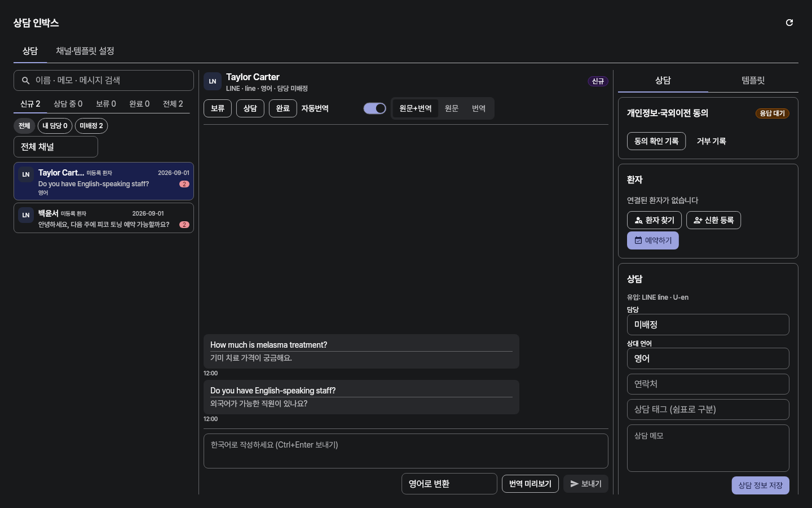
Task: Click the LN channel badge on 백윤서 row
Action: pos(26,215)
